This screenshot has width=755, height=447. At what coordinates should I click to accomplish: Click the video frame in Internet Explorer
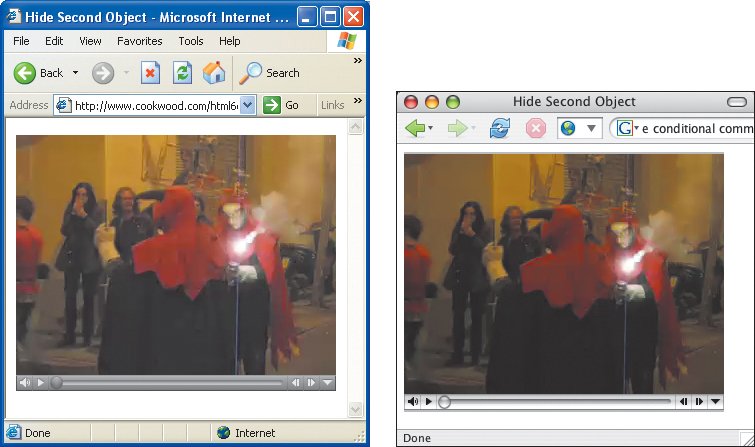coord(176,255)
